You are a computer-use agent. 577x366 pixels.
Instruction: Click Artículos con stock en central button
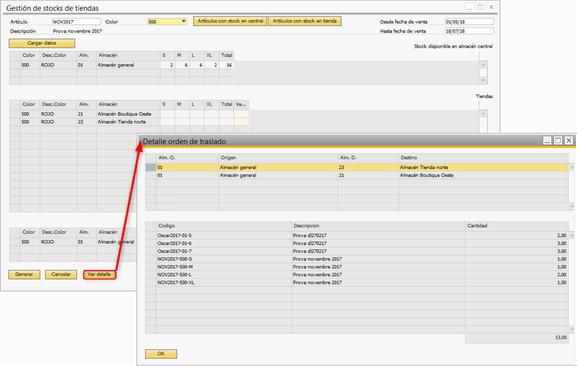[230, 21]
